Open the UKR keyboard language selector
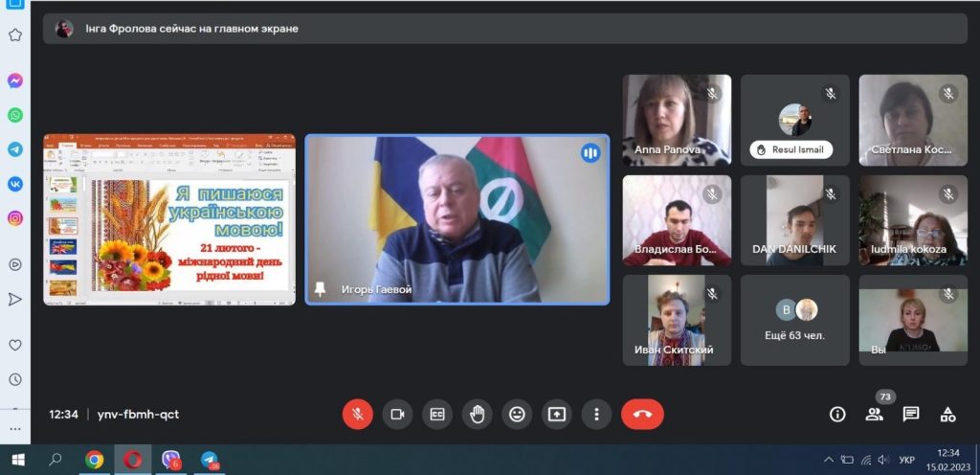Screen dimensions: 980x475 click(x=907, y=460)
